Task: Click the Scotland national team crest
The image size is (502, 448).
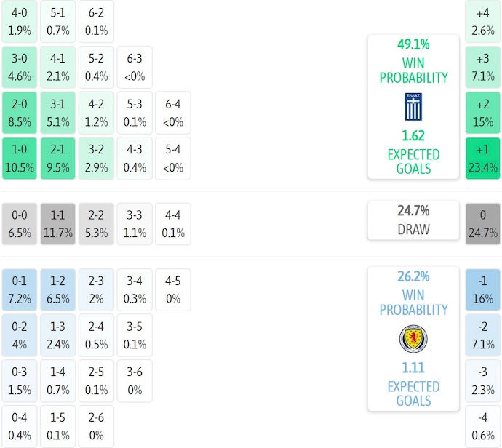Action: click(413, 339)
